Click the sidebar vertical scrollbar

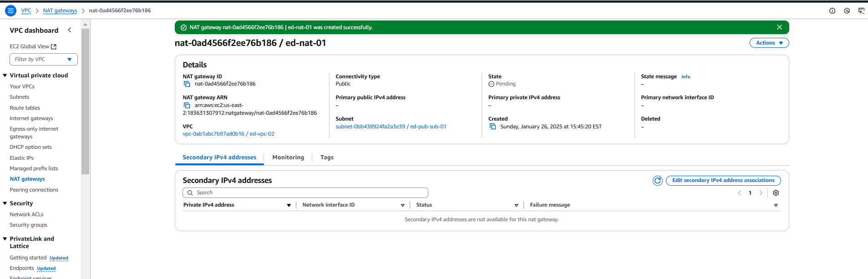click(x=85, y=101)
